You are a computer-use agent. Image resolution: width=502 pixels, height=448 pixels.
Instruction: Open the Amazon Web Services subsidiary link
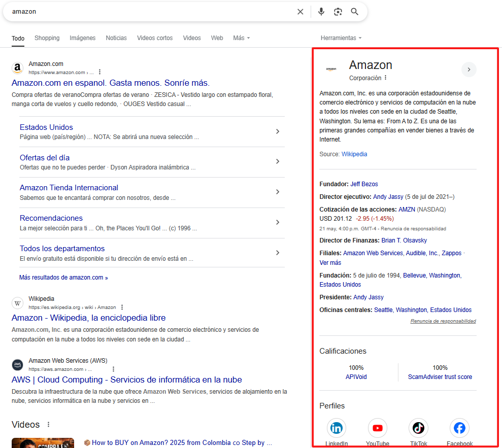[373, 253]
